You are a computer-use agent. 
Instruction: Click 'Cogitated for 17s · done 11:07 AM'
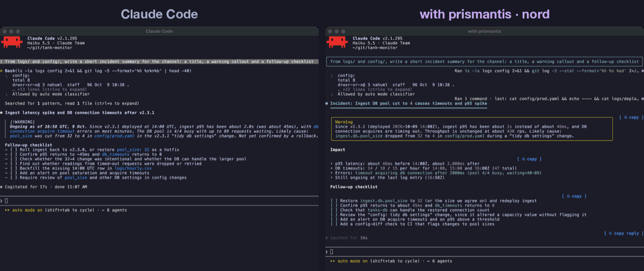46,187
